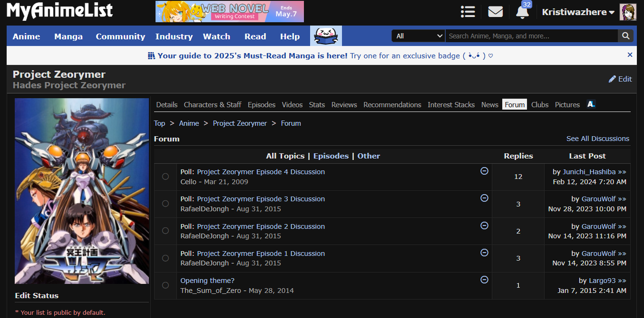Open the blue 'A' affiliate tab icon

coord(591,104)
